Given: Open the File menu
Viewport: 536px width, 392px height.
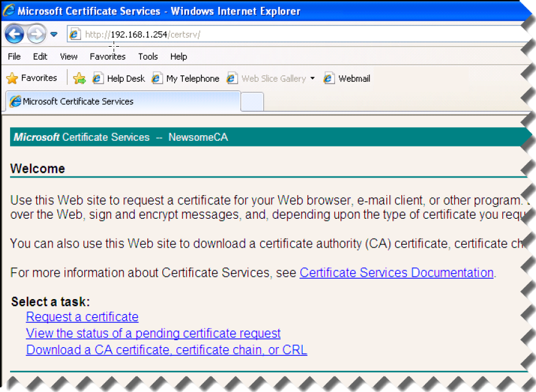Looking at the screenshot, I should point(14,56).
